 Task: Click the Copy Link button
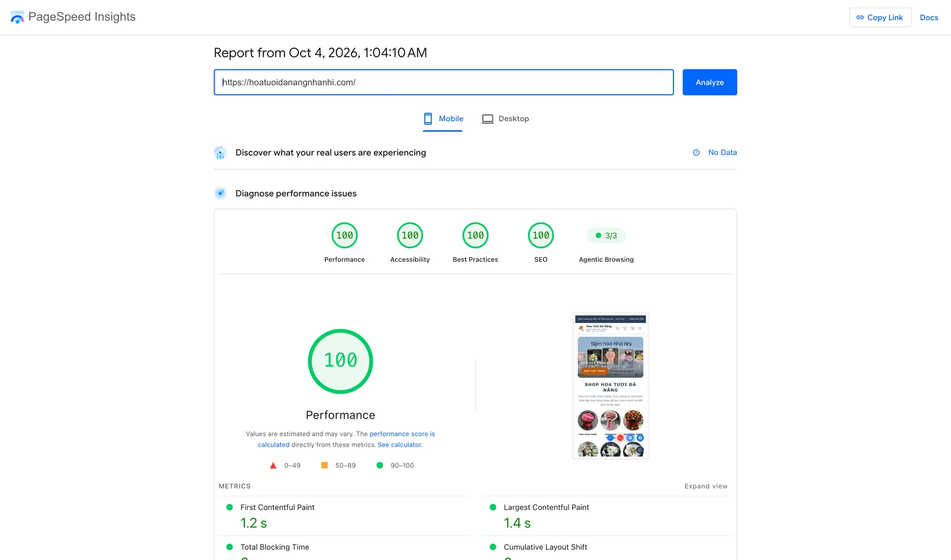point(880,17)
